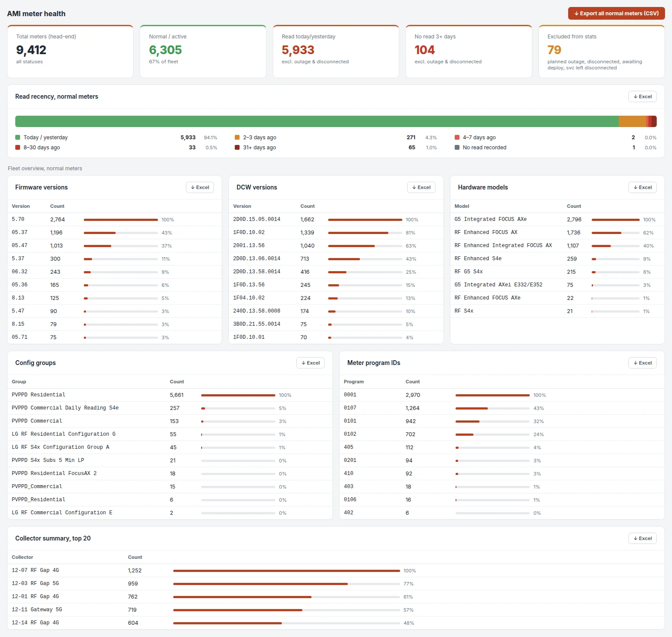672x637 pixels.
Task: Select the orange segment of the recency bar
Action: [x=632, y=121]
